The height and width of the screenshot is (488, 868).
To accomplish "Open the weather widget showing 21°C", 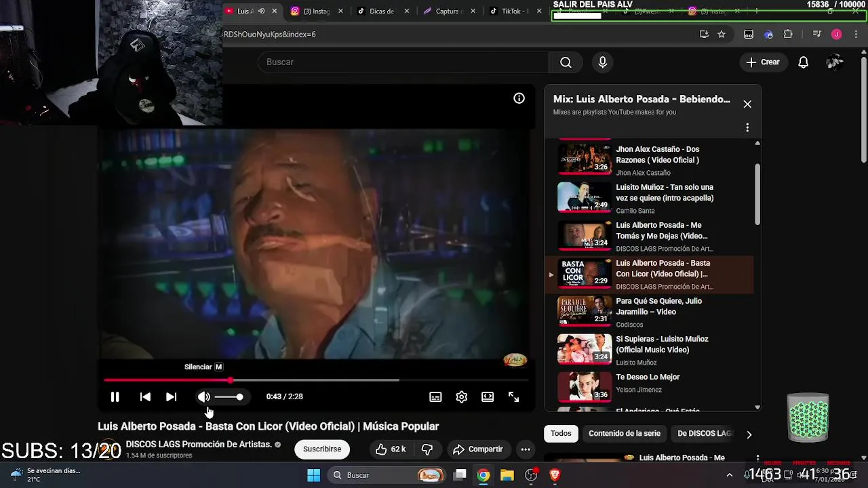I will click(46, 475).
